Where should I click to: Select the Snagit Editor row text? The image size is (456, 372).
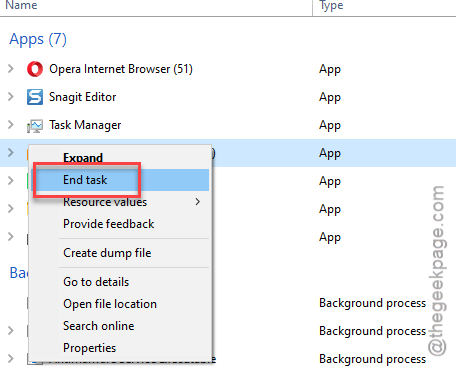(83, 97)
